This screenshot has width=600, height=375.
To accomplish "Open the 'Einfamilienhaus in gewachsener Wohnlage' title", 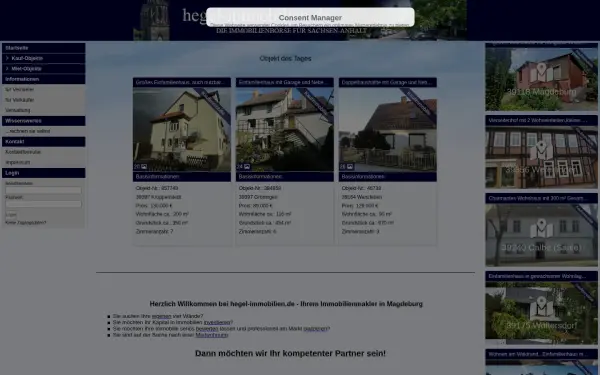I will pos(541,276).
